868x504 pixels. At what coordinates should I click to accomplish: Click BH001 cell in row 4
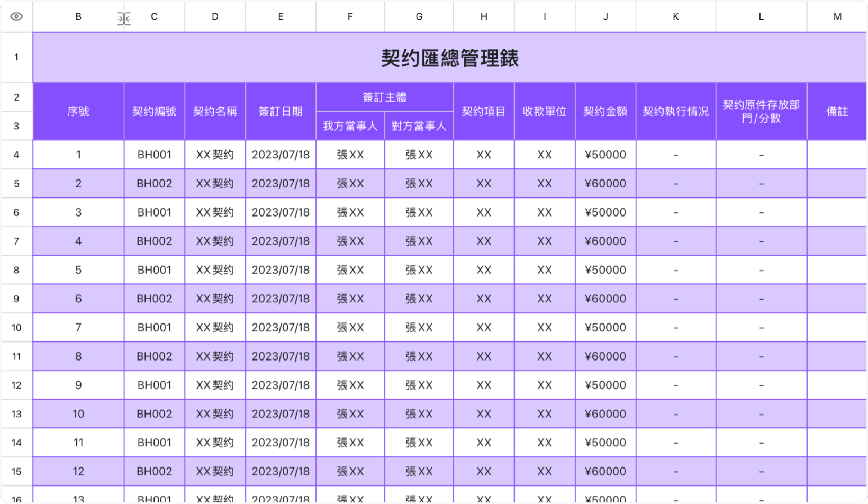[154, 155]
